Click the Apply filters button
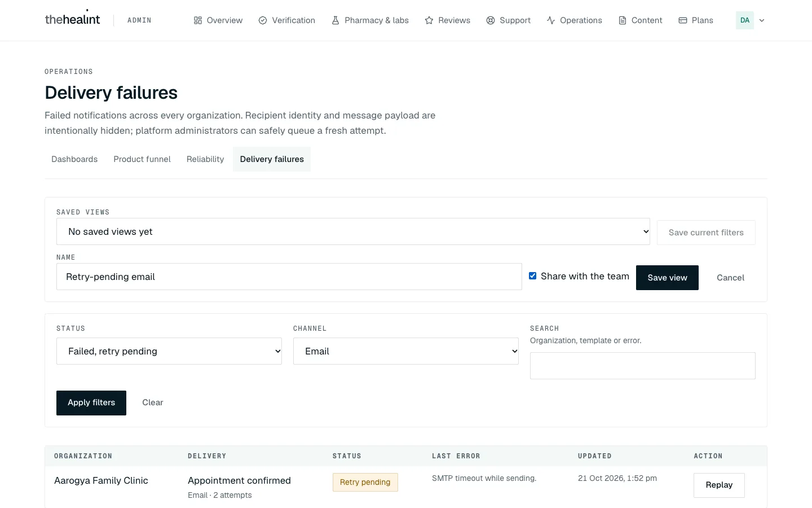This screenshot has width=812, height=508. coord(91,403)
